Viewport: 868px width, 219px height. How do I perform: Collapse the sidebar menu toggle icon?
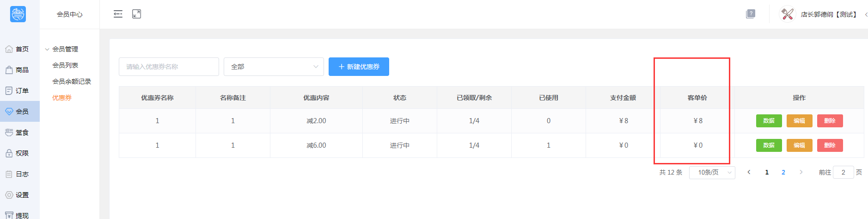(x=118, y=14)
